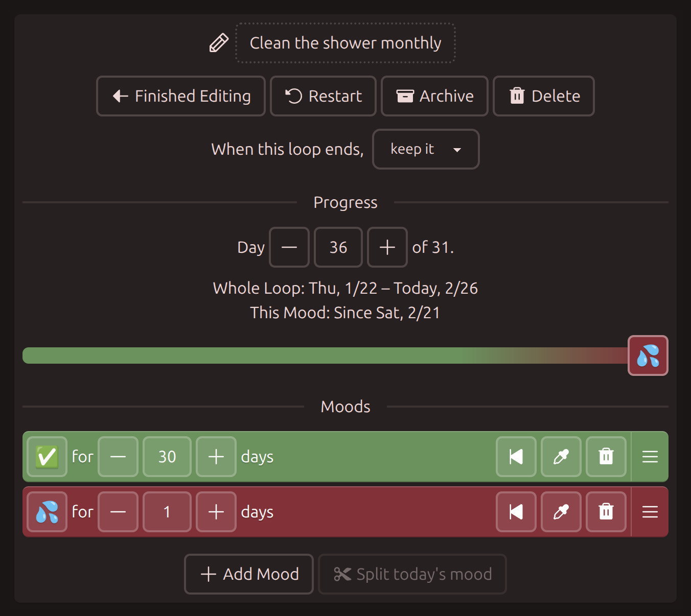The image size is (691, 616).
Task: Increase the current day from 36
Action: (x=387, y=247)
